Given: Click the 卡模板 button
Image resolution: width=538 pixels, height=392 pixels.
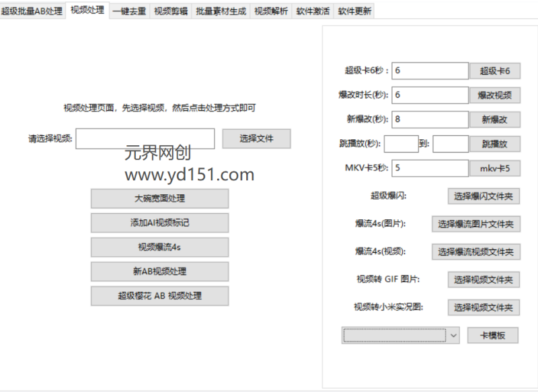Looking at the screenshot, I should coord(493,335).
